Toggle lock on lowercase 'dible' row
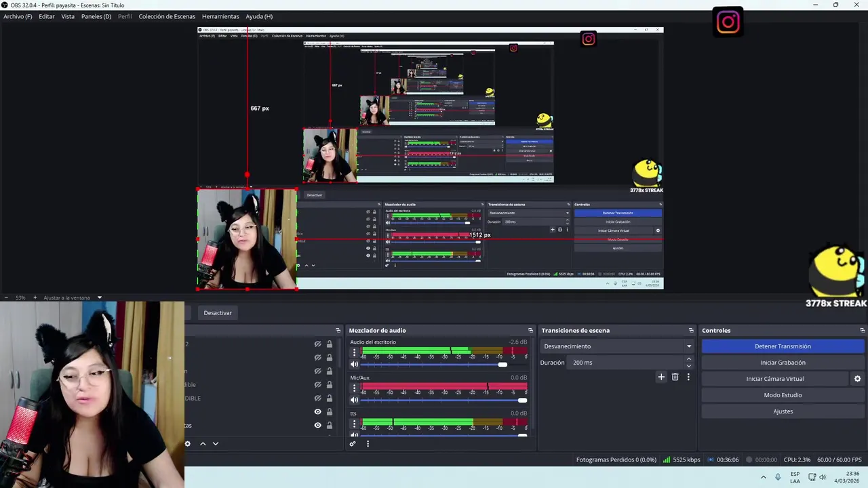 tap(330, 384)
